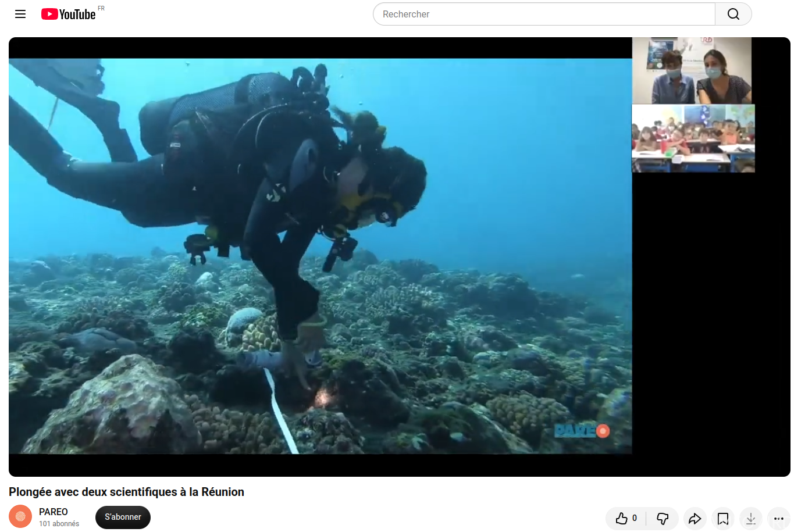Click the video title about la Réunion
794x532 pixels.
tap(126, 492)
